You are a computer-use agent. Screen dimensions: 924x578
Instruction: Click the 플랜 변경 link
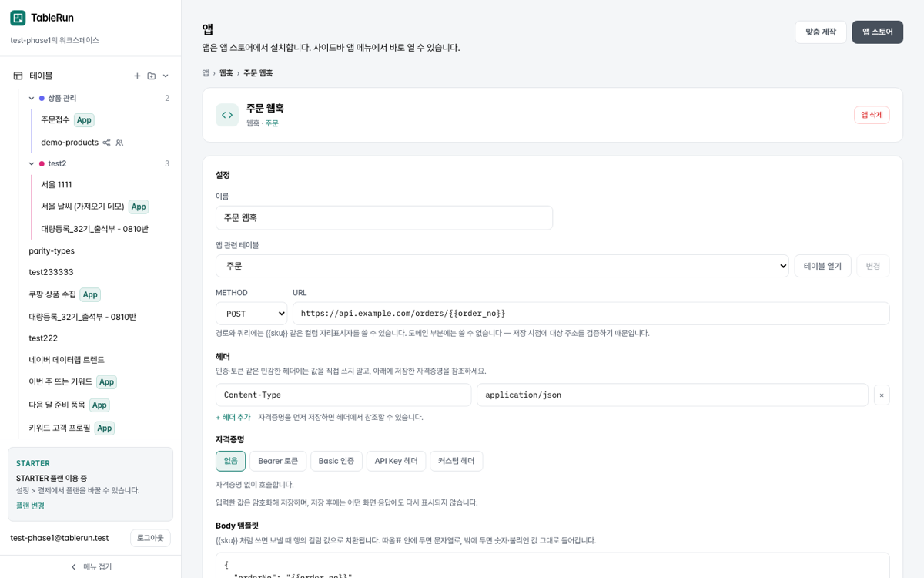[30, 506]
